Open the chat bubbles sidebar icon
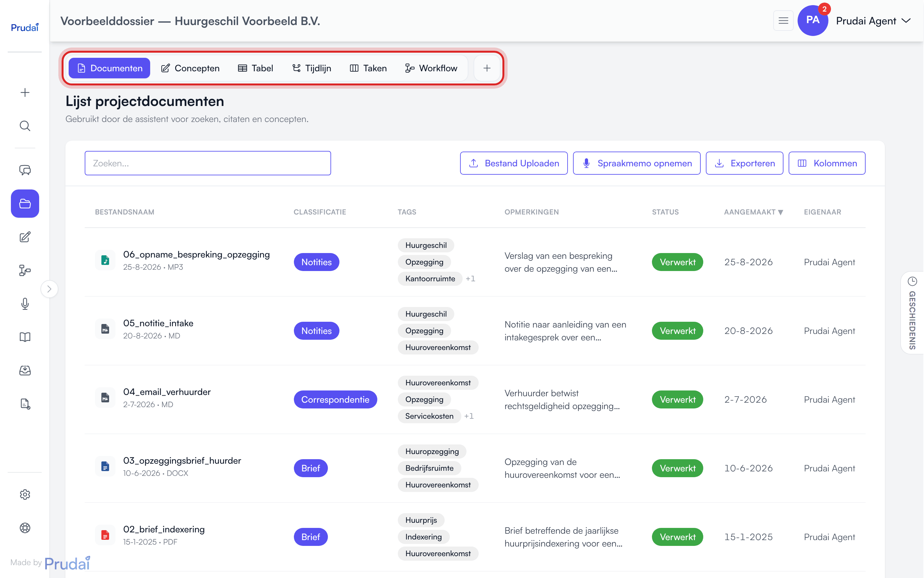The image size is (924, 578). [x=25, y=170]
